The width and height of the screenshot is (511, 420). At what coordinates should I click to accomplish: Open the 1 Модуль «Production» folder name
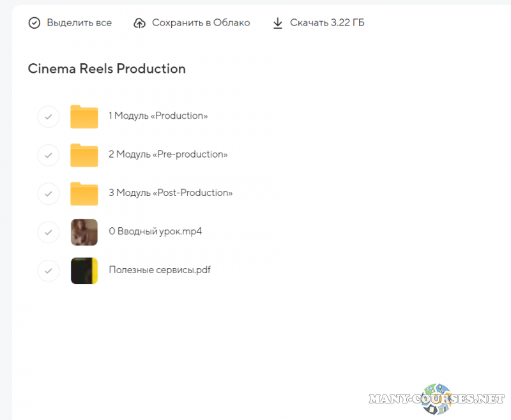158,116
